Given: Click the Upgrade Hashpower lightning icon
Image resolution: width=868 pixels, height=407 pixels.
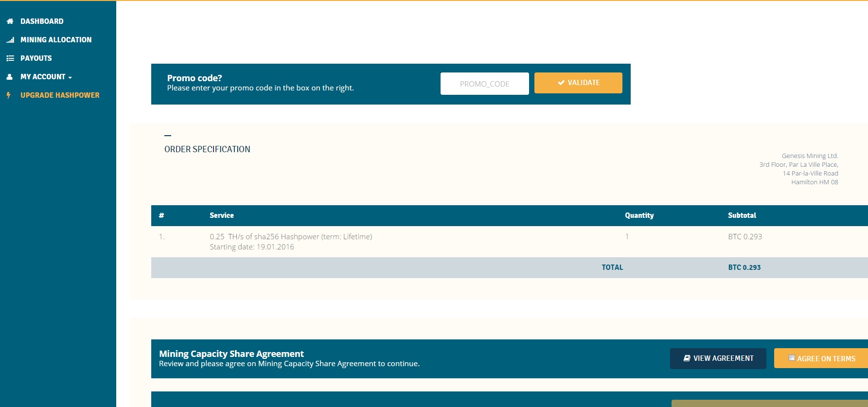Looking at the screenshot, I should [x=9, y=95].
